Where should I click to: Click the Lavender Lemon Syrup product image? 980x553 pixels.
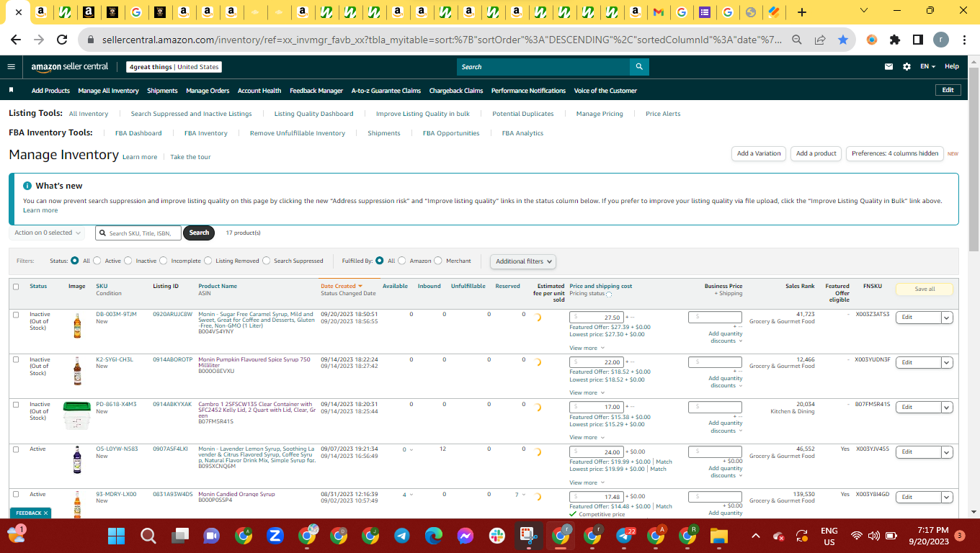[x=77, y=459]
